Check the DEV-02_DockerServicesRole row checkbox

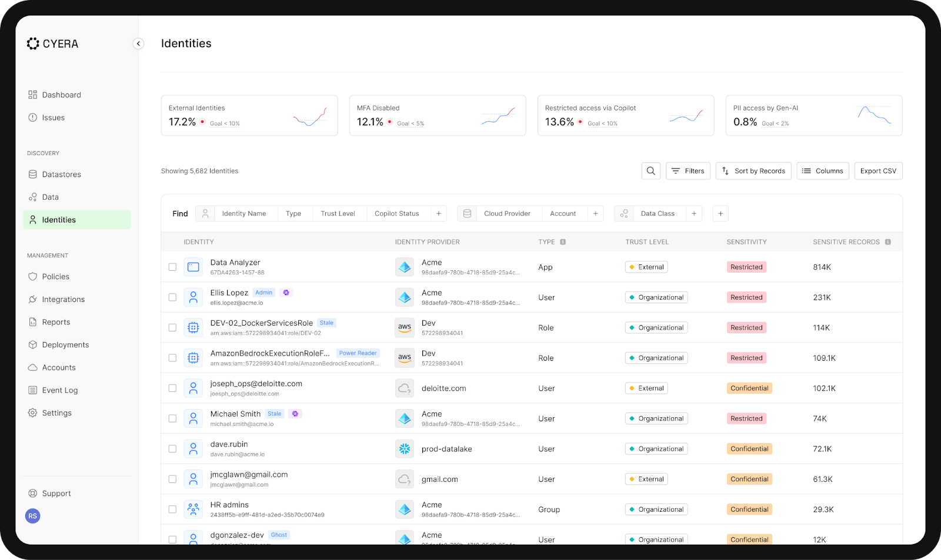point(172,327)
